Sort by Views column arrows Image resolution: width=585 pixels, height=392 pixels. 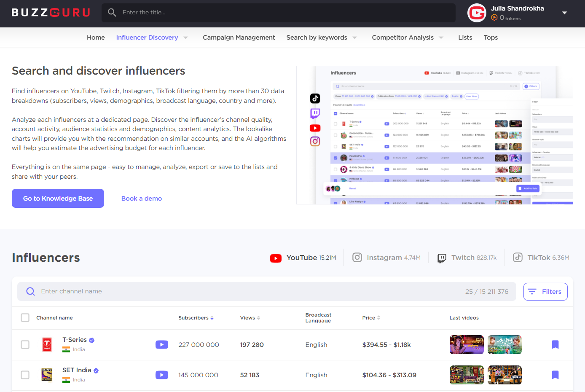[x=258, y=318]
